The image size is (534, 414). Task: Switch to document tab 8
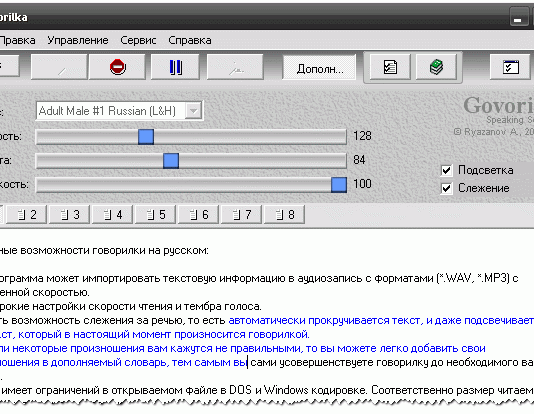point(284,214)
